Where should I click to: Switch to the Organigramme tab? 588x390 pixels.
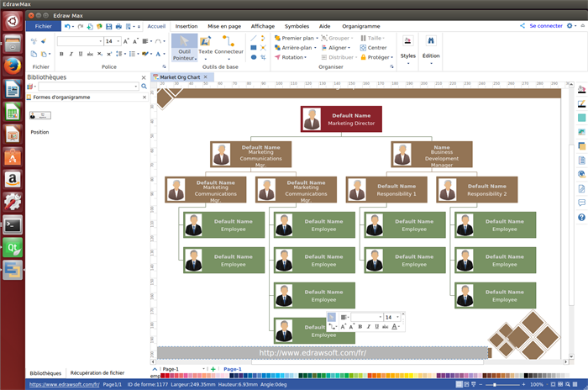tap(360, 26)
